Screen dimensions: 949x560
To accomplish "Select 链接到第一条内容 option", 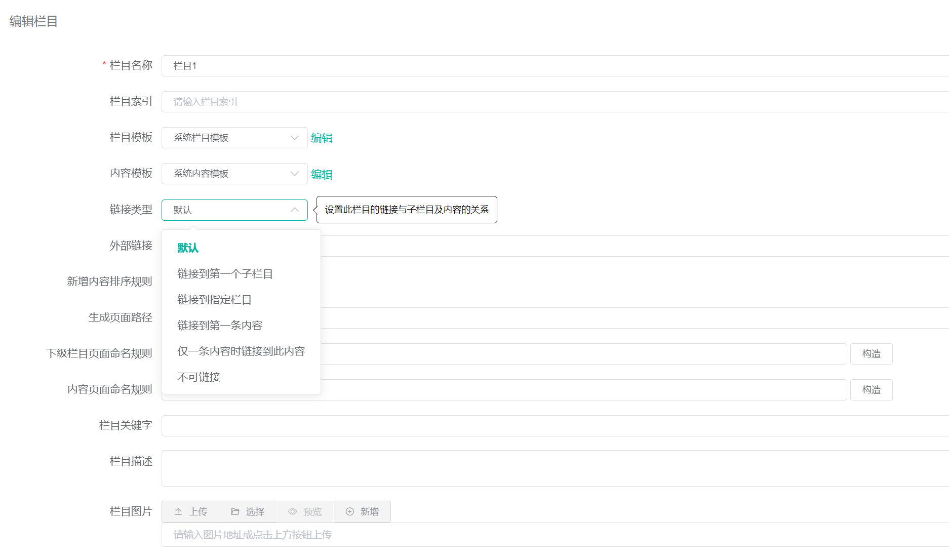I will click(220, 326).
